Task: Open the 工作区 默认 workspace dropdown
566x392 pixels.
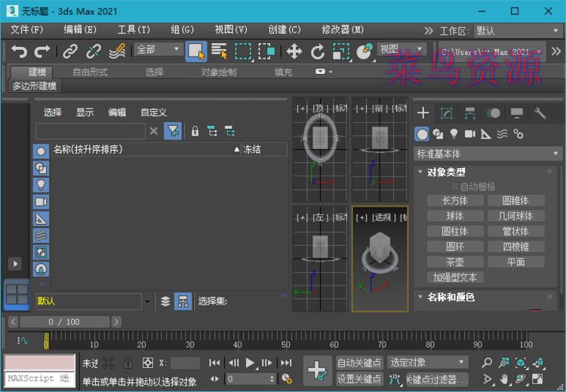Action: 517,31
